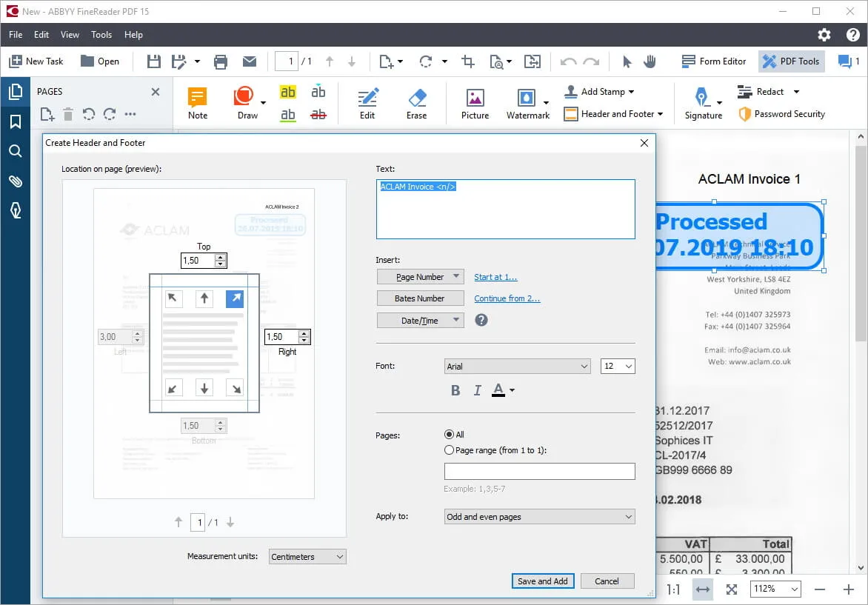Expand the Arial font dropdown

click(517, 367)
